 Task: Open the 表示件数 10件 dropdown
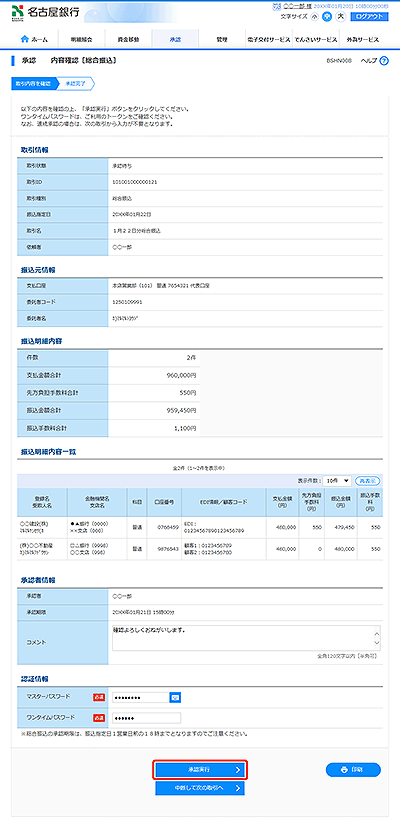point(337,480)
